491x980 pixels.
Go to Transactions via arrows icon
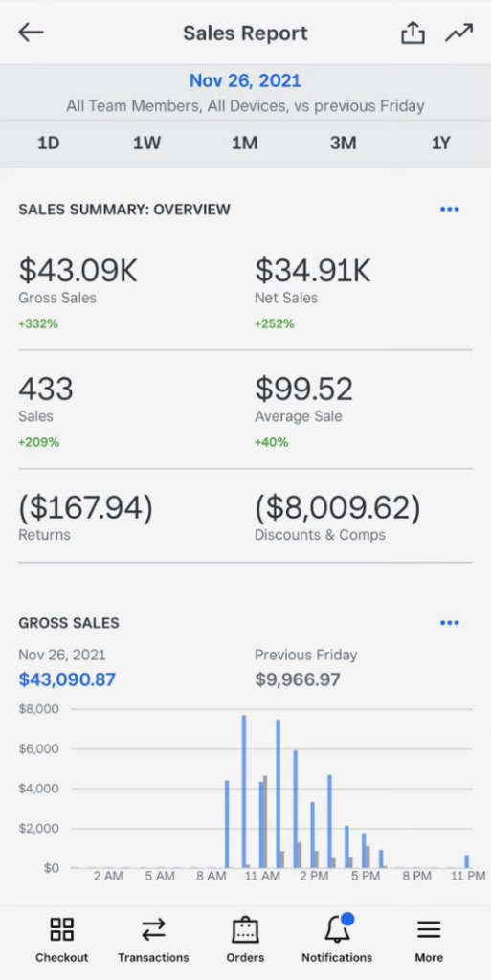click(153, 929)
